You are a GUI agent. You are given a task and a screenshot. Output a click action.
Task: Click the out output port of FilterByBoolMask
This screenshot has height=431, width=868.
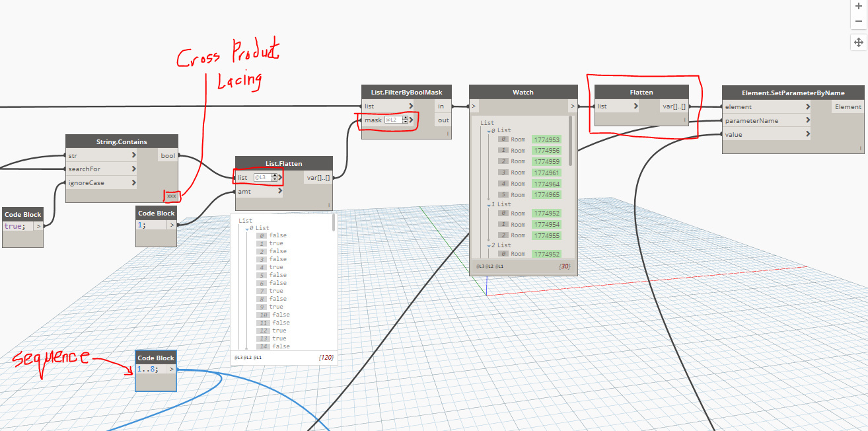(x=443, y=120)
